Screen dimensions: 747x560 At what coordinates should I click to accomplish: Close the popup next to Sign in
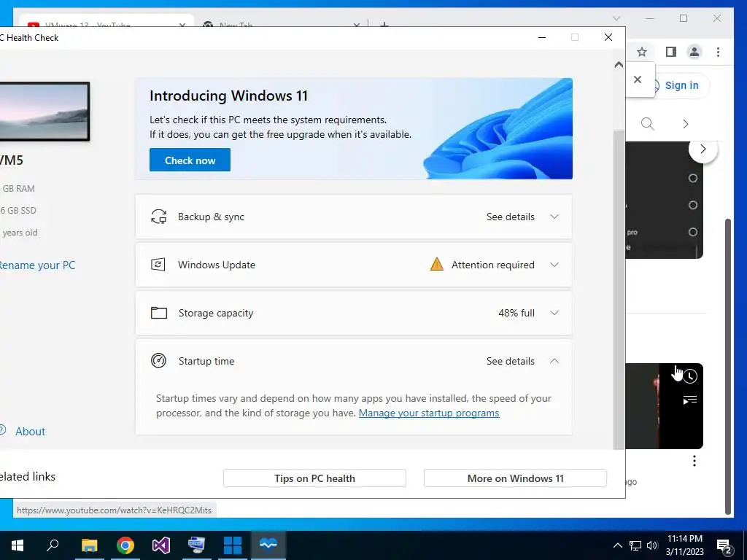pos(638,79)
